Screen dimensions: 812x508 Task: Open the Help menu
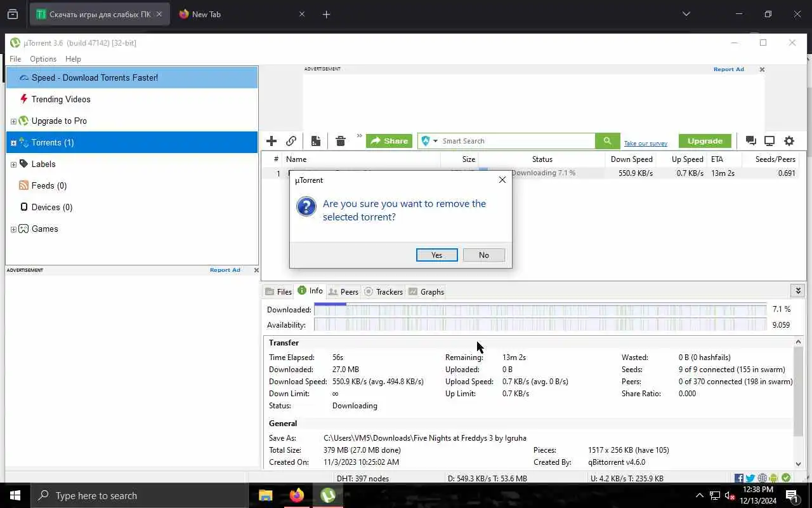[x=73, y=59]
